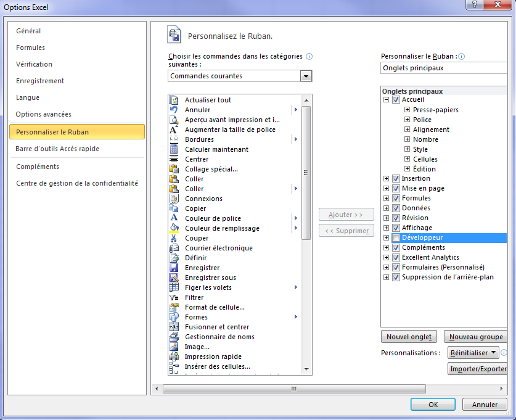The image size is (516, 420).
Task: Expand the Presse-papiers group
Action: 407,110
